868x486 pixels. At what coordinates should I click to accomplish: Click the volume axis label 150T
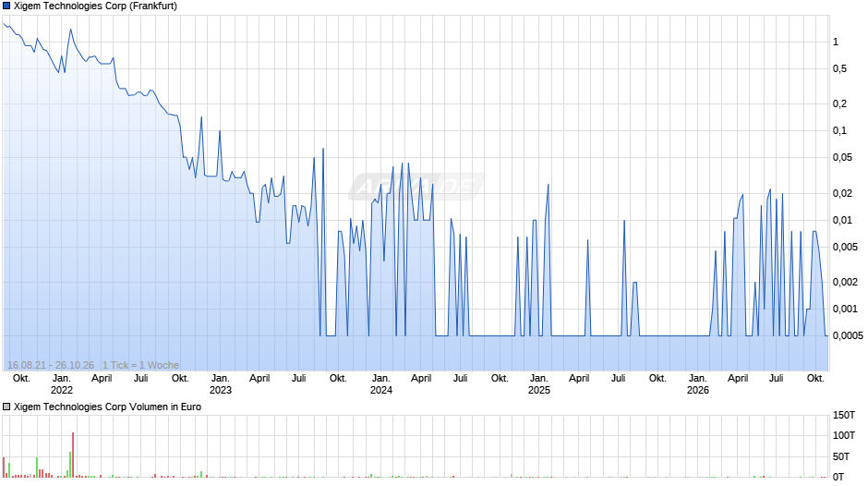(844, 415)
